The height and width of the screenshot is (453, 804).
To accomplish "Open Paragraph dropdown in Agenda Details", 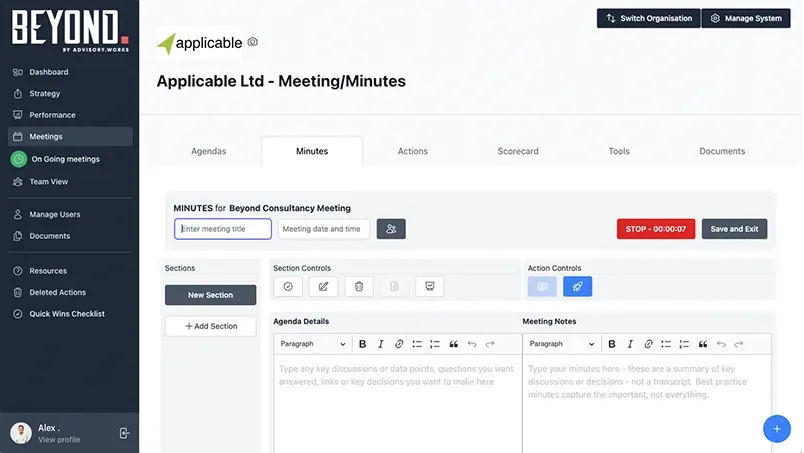I will click(x=313, y=344).
